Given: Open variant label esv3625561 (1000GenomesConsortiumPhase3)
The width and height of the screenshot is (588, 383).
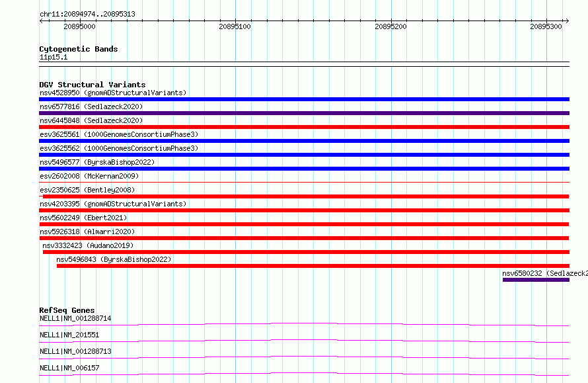Looking at the screenshot, I should tap(119, 134).
